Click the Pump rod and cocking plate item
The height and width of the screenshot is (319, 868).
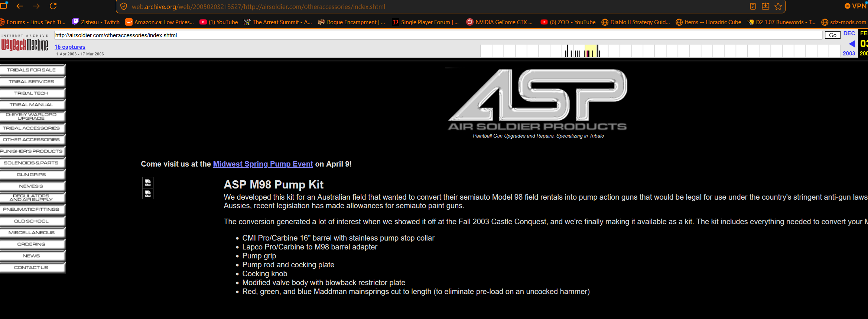(x=288, y=265)
